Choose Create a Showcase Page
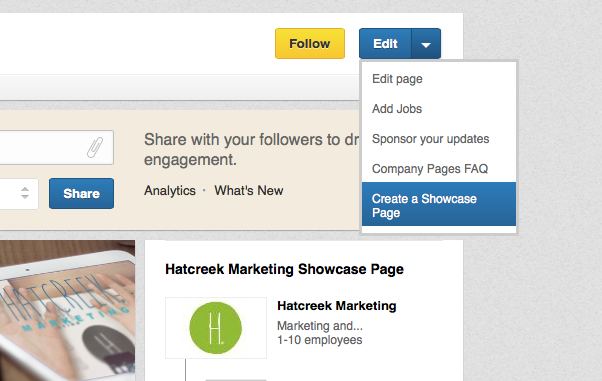602x381 pixels. click(439, 204)
